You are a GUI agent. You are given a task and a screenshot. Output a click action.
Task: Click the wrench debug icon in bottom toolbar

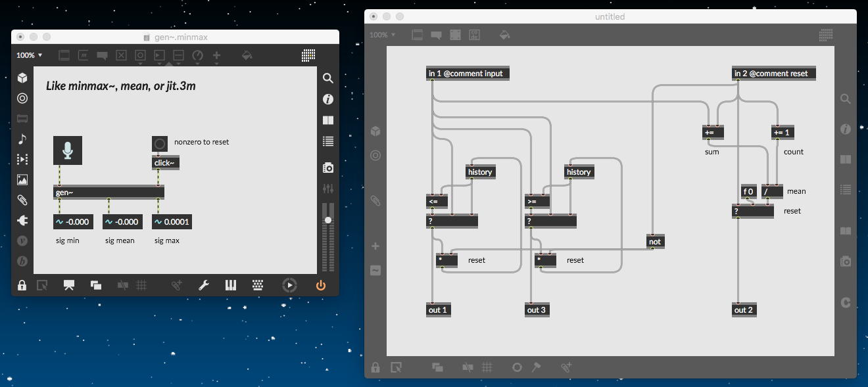click(204, 285)
